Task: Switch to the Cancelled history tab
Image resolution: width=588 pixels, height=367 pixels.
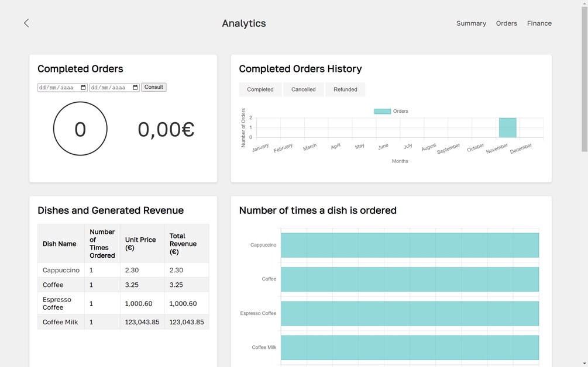Action: (x=304, y=89)
